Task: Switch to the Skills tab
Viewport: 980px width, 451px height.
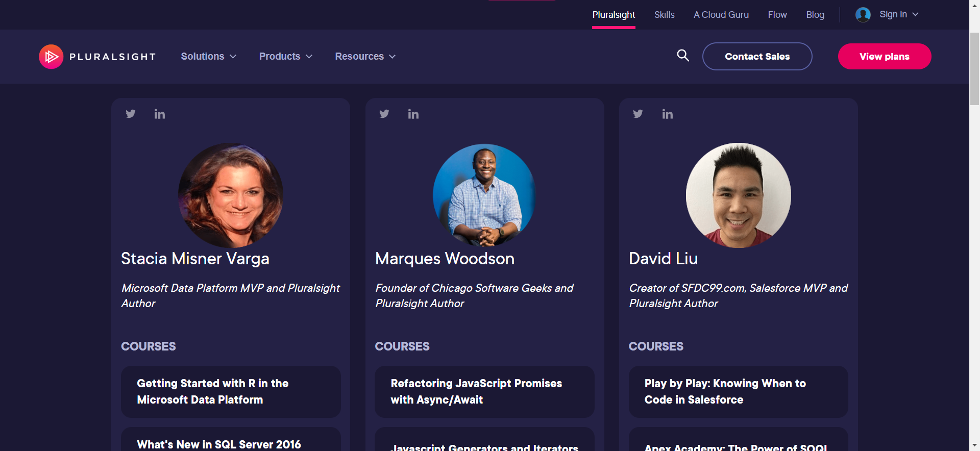Action: (x=665, y=15)
